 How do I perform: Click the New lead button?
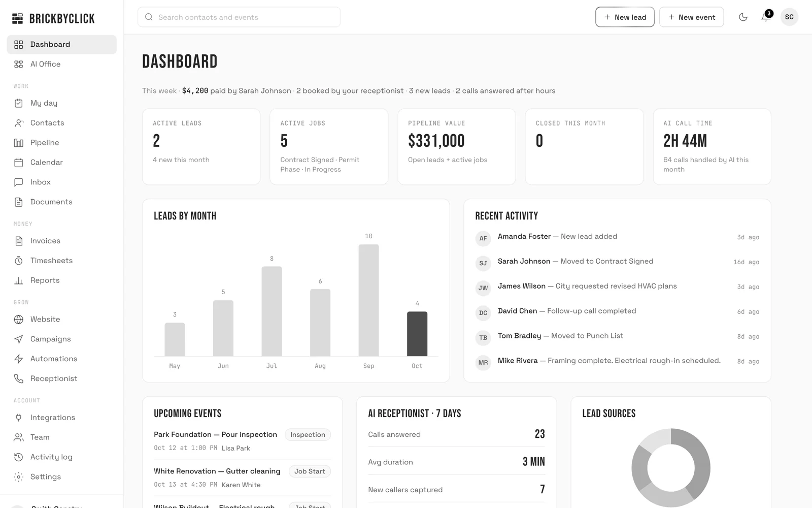(625, 17)
